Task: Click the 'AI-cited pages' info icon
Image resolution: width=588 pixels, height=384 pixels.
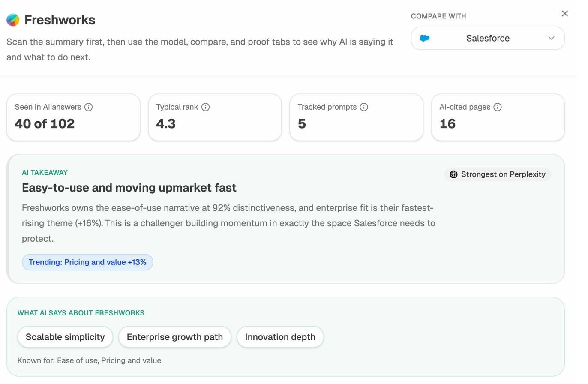Action: (498, 107)
